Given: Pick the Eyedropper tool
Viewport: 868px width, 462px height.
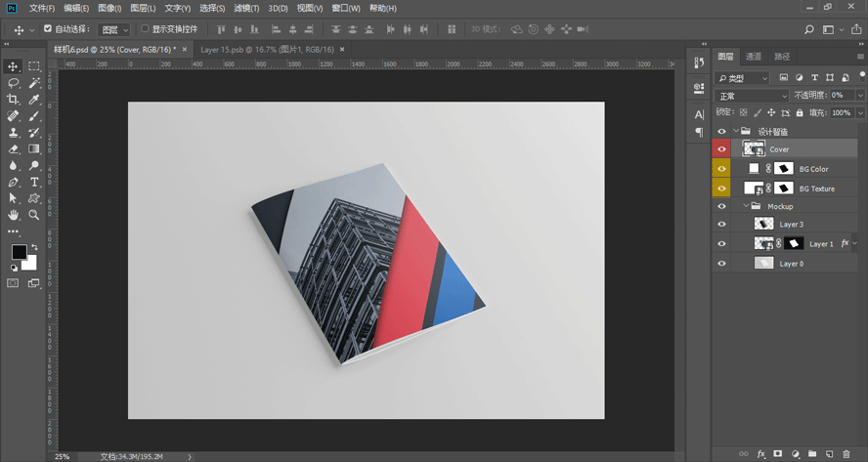Looking at the screenshot, I should (x=34, y=100).
